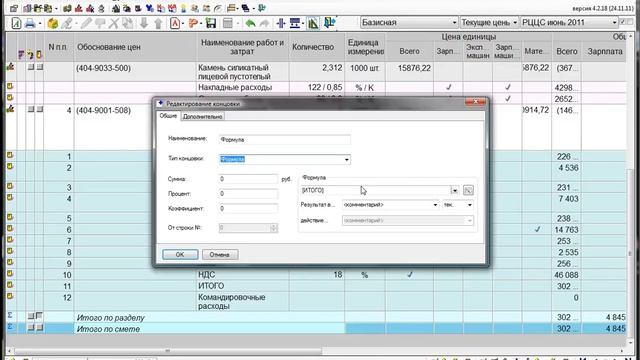The height and width of the screenshot is (360, 640).
Task: Click the grey redo arrow
Action: (264, 23)
